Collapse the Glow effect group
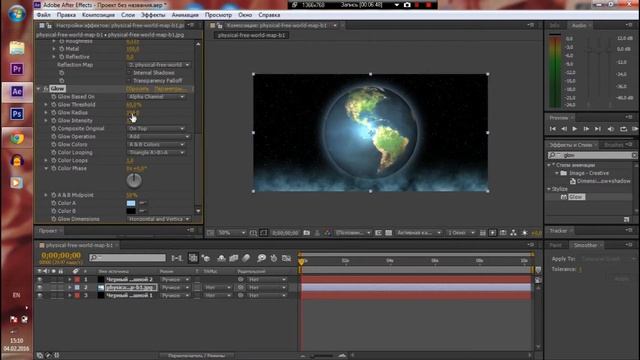 39,89
